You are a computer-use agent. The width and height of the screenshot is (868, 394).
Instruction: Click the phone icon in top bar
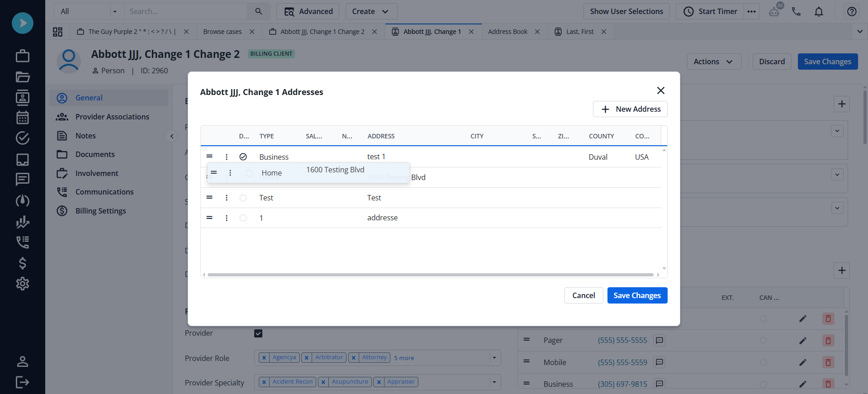796,12
